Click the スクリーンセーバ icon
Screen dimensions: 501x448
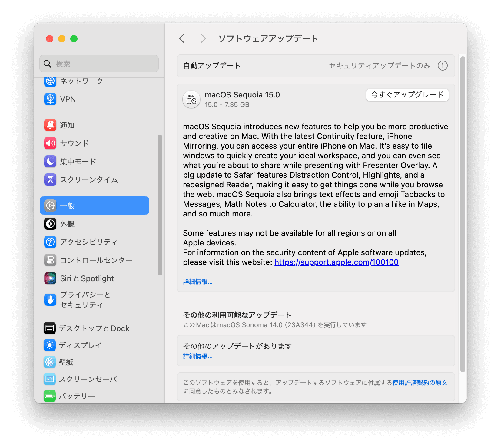[50, 379]
